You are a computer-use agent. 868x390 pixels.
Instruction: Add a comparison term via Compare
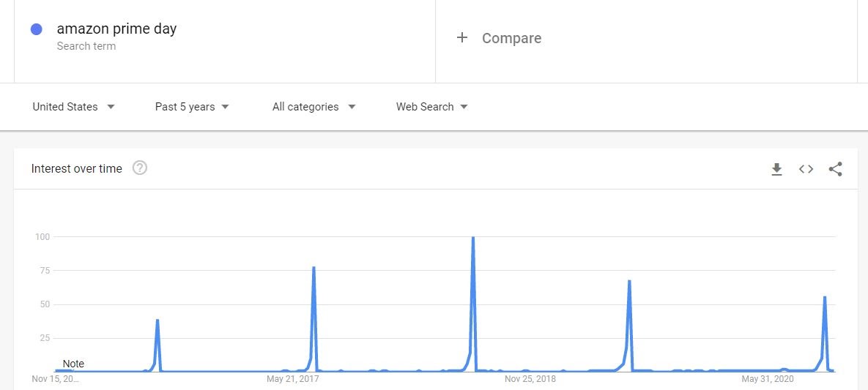[x=511, y=38]
